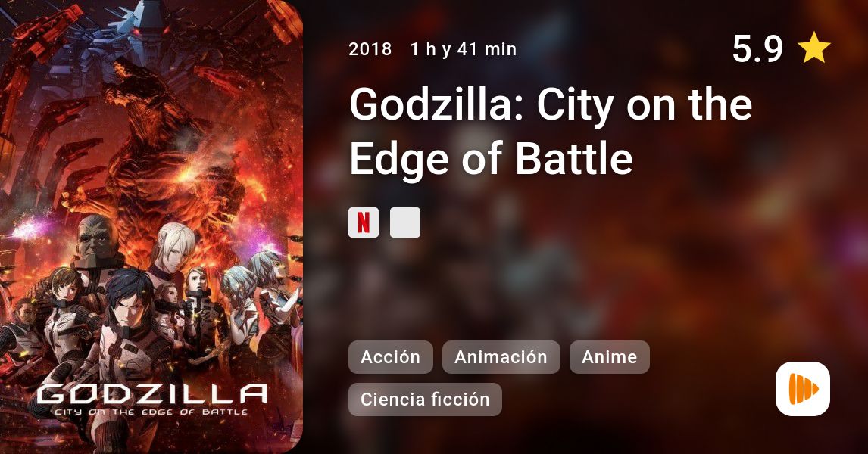868x454 pixels.
Task: Click the GODZILLA logo on the poster
Action: pos(151,394)
